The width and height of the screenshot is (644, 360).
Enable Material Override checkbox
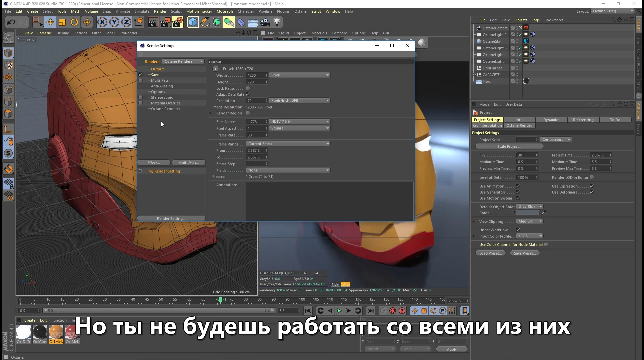pyautogui.click(x=140, y=103)
